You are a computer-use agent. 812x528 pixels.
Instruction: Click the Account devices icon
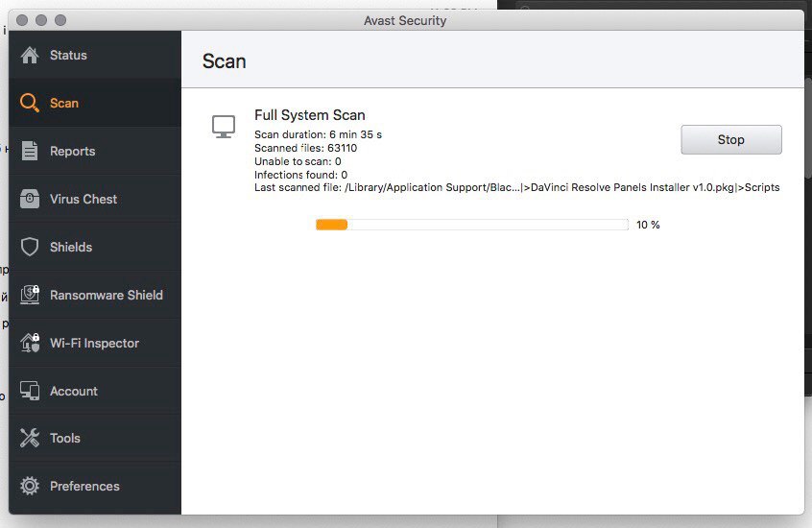point(30,391)
